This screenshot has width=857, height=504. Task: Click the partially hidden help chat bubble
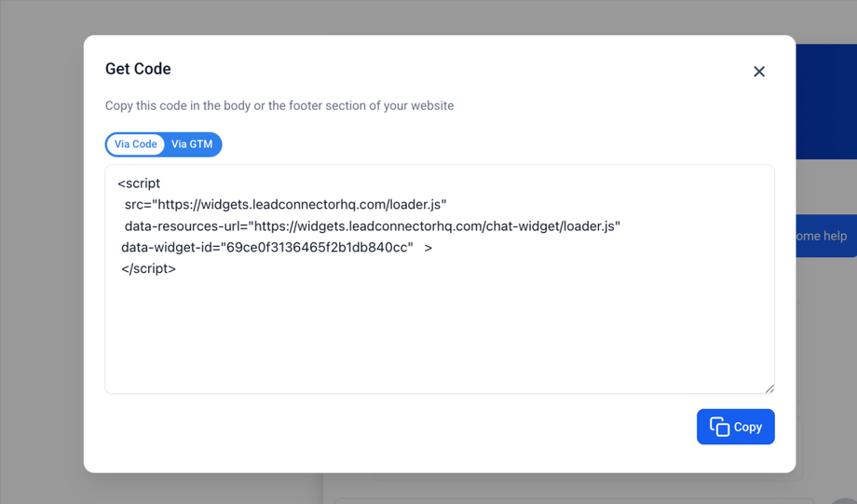[x=825, y=237]
